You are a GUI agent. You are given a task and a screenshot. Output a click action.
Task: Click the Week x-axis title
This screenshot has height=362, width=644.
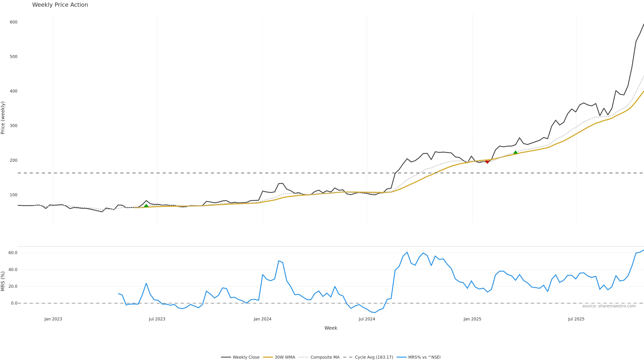(x=331, y=328)
